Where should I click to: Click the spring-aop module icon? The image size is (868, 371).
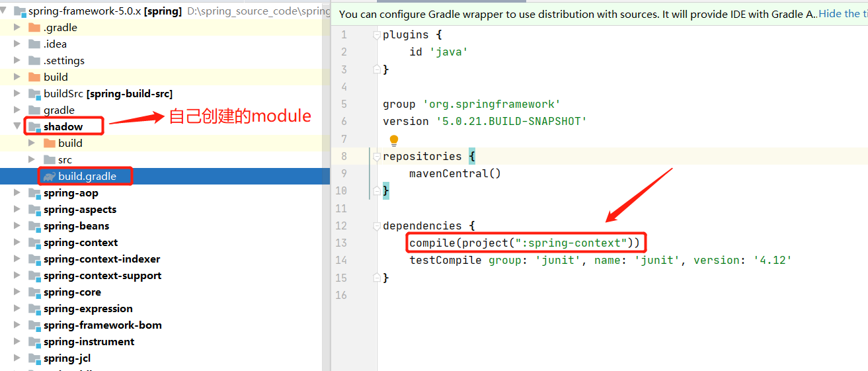coord(34,193)
